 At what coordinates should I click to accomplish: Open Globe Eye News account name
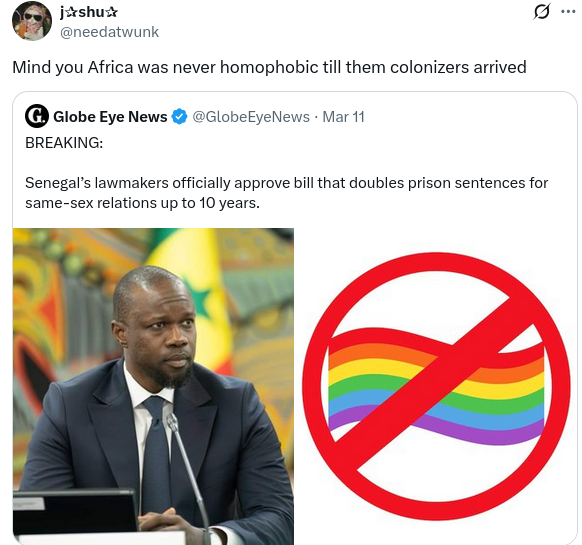[x=110, y=117]
